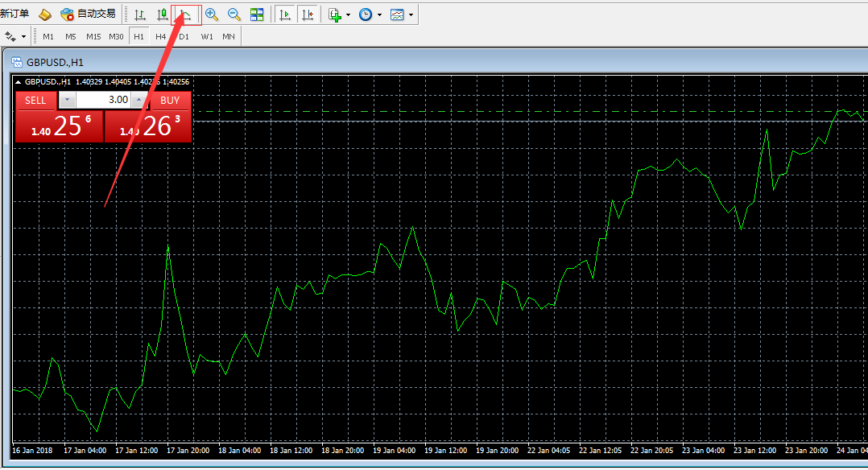Click the MetaEditor book icon
The height and width of the screenshot is (470, 868).
click(x=45, y=14)
